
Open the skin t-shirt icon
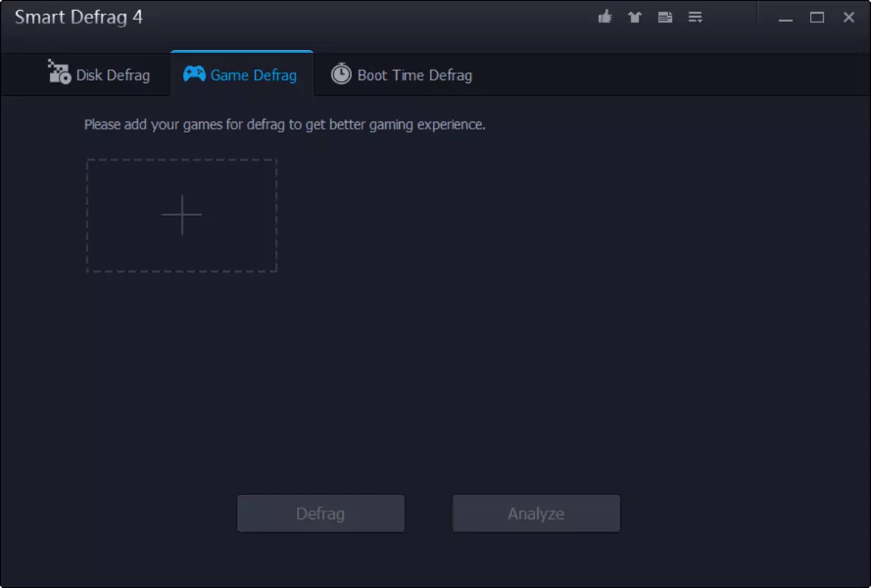coord(634,17)
